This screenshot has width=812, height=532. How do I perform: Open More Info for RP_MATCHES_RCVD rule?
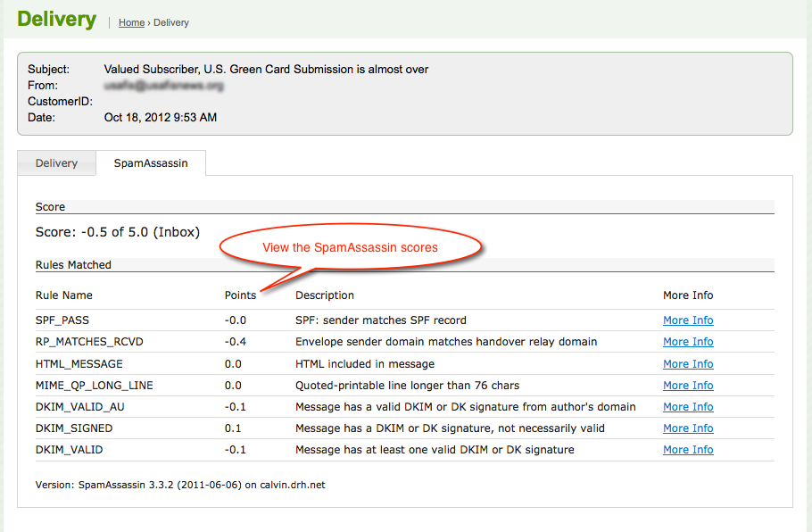pos(687,342)
